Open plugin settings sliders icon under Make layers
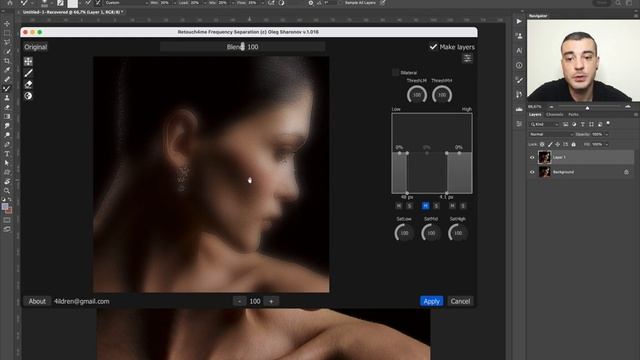The image size is (640, 360). (467, 59)
